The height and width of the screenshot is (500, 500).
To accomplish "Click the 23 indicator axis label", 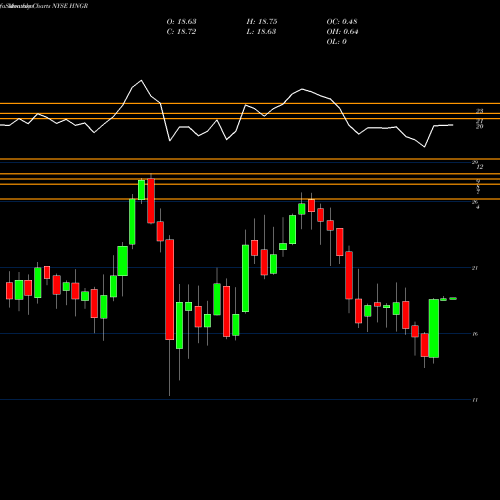I will [x=479, y=111].
